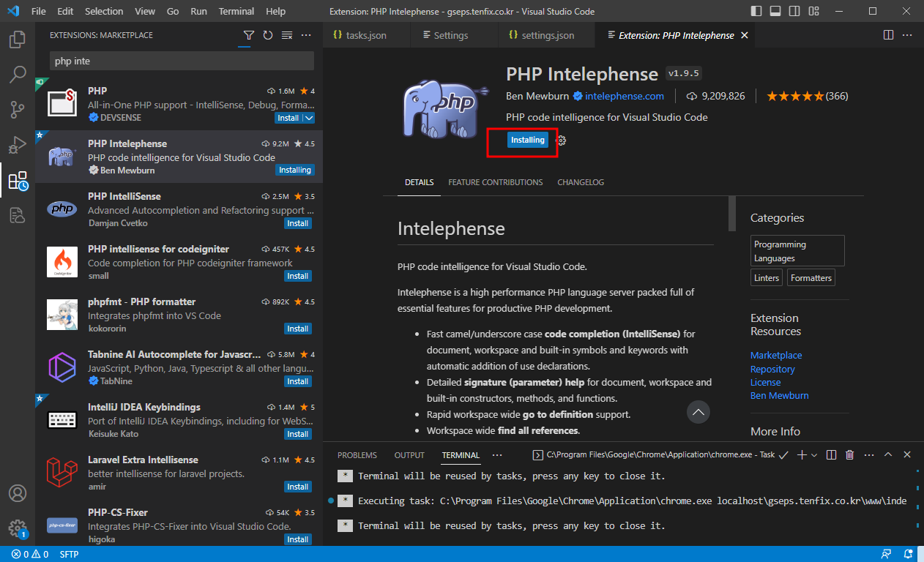The image size is (924, 562).
Task: Open the notifications bell in status bar
Action: click(x=909, y=554)
